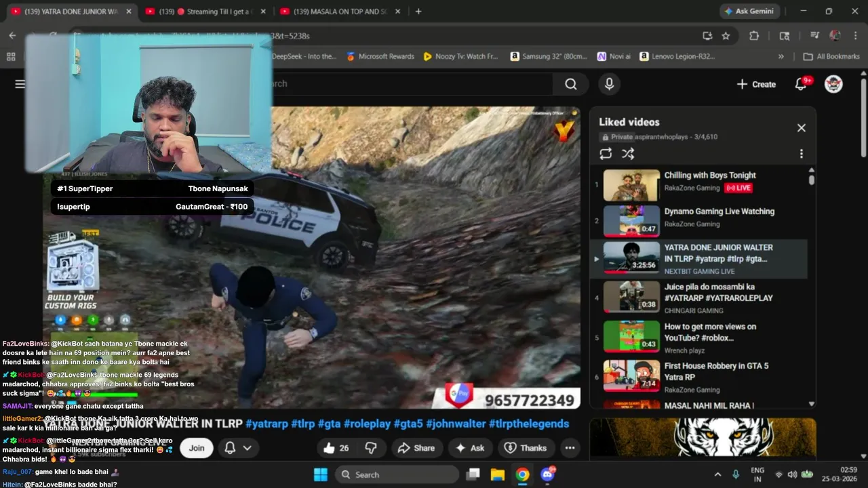The image size is (868, 488).
Task: Open the YouTube account avatar menu
Action: pos(833,84)
